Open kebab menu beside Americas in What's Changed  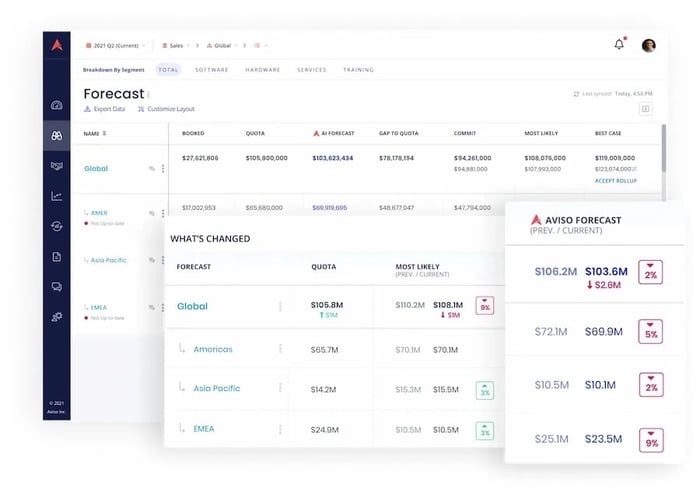[x=280, y=349]
